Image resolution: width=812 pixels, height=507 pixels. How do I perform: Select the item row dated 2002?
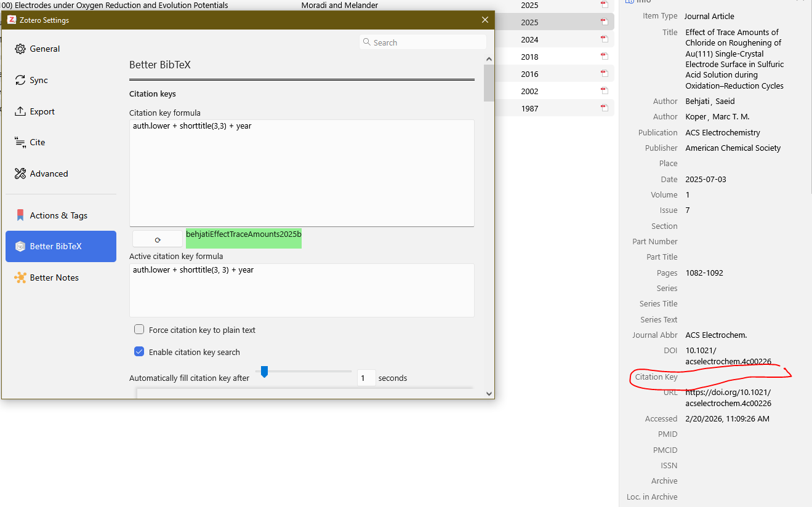click(x=555, y=91)
